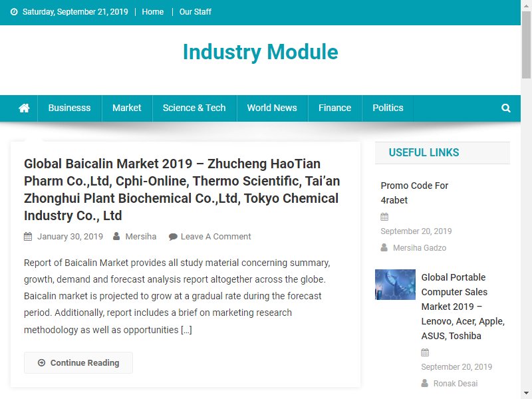
Task: Go to Science & Tech section
Action: click(x=194, y=108)
